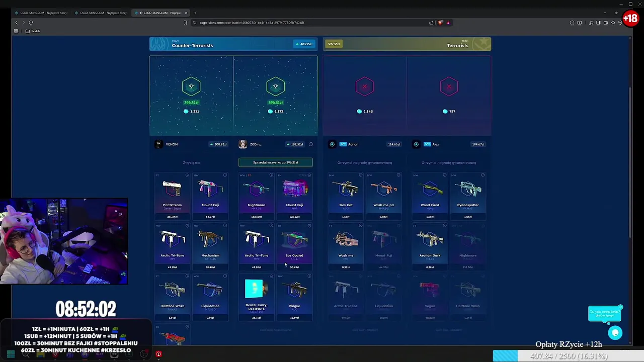This screenshot has width=644, height=362.
Task: Open the Nightmare M4A1-S skin image
Action: (x=257, y=190)
